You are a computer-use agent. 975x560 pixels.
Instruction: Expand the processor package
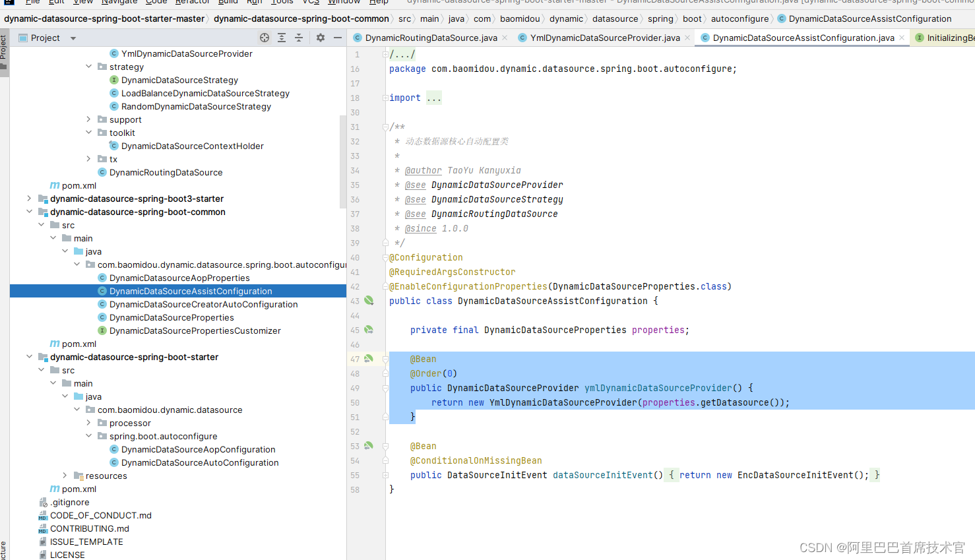[89, 423]
